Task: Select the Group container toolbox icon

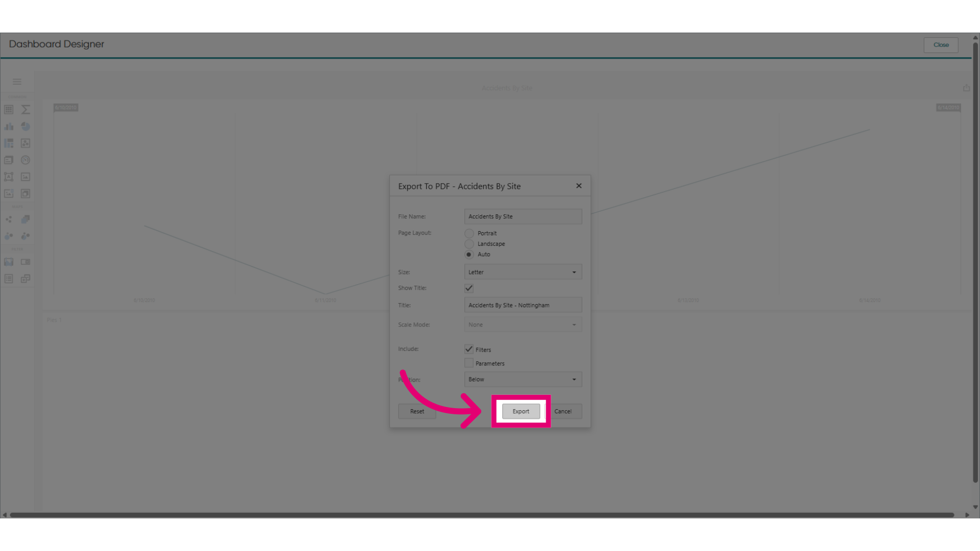Action: (26, 194)
